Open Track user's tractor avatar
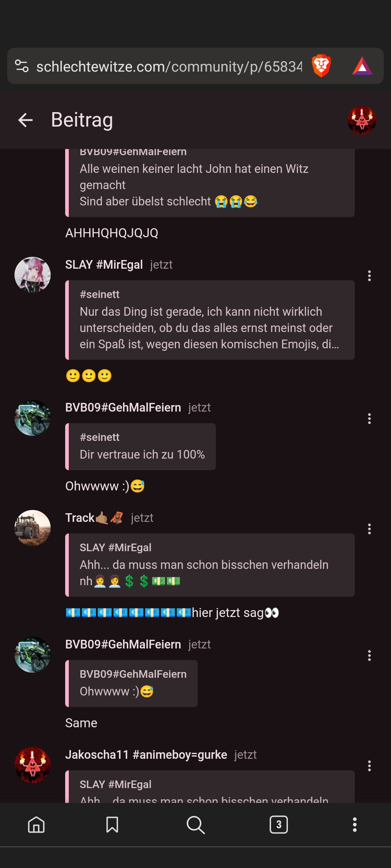Screen dimensions: 391x868 point(33,528)
